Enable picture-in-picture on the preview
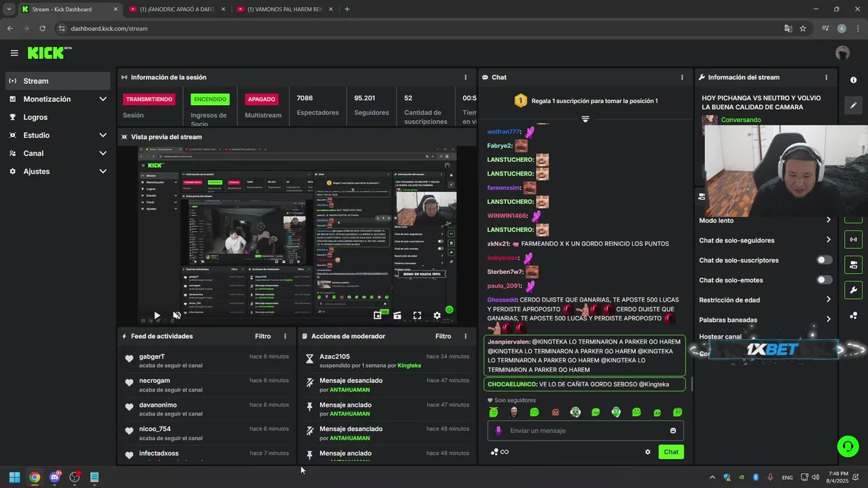Screen dimensions: 868x488 point(378,315)
